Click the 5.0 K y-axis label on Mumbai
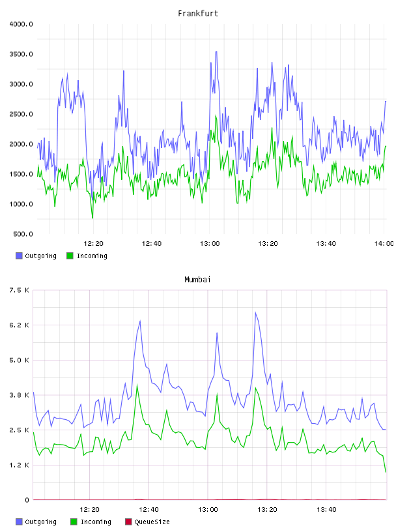 (19, 360)
